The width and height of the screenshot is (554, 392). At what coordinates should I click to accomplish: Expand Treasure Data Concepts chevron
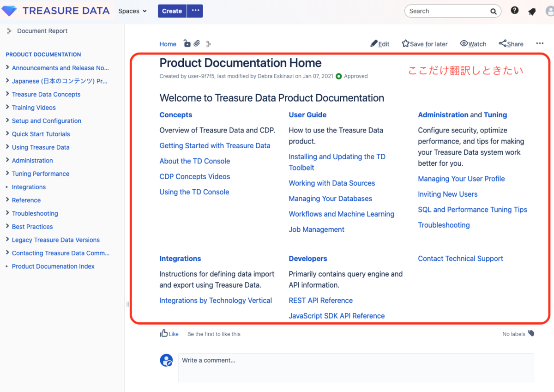tap(7, 94)
